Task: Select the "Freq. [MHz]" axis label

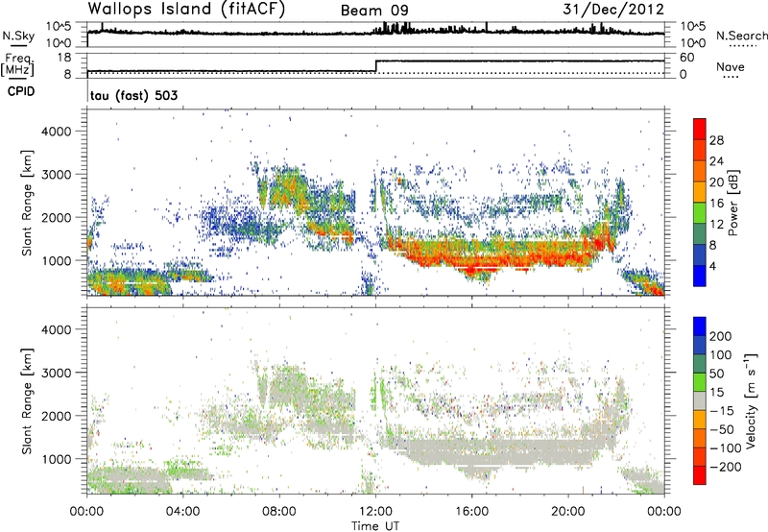Action: (19, 64)
